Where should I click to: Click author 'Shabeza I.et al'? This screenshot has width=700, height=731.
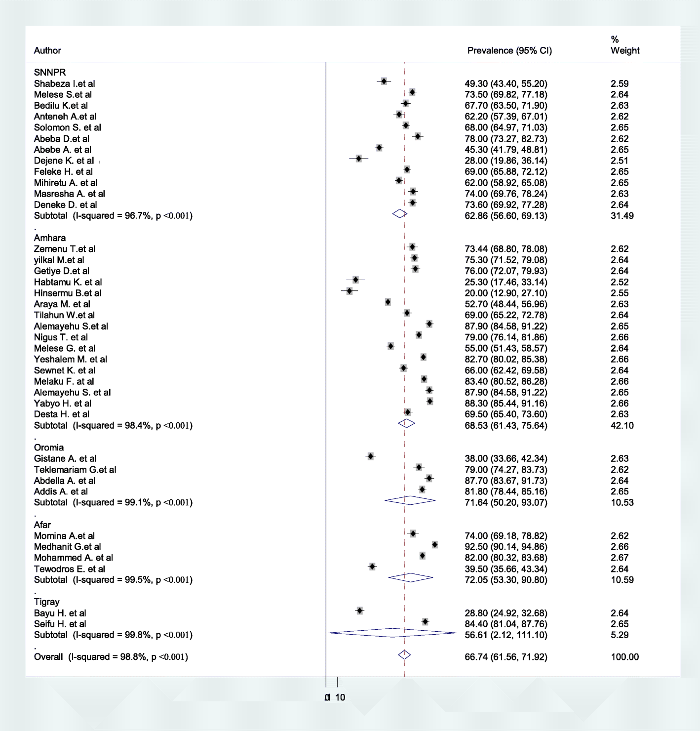(x=65, y=83)
